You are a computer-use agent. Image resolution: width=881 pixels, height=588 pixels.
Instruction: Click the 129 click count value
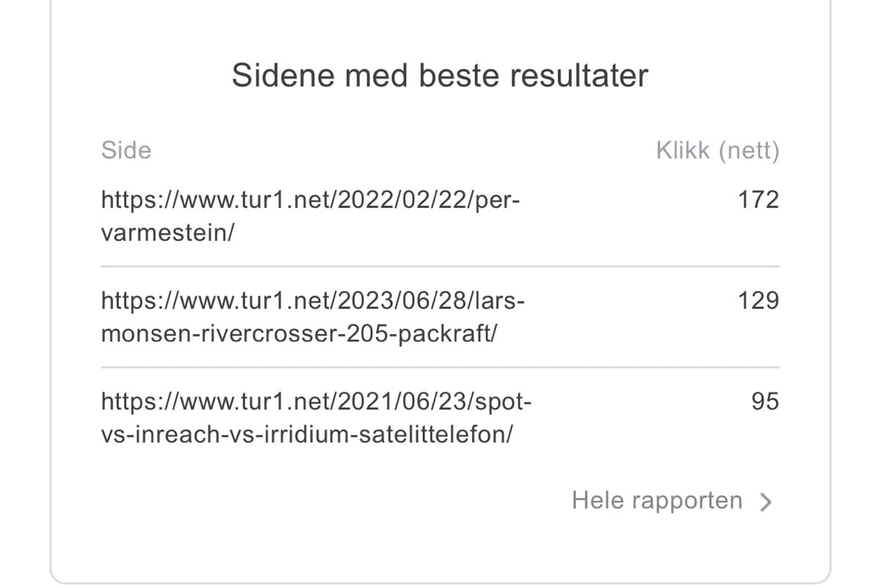point(758,300)
